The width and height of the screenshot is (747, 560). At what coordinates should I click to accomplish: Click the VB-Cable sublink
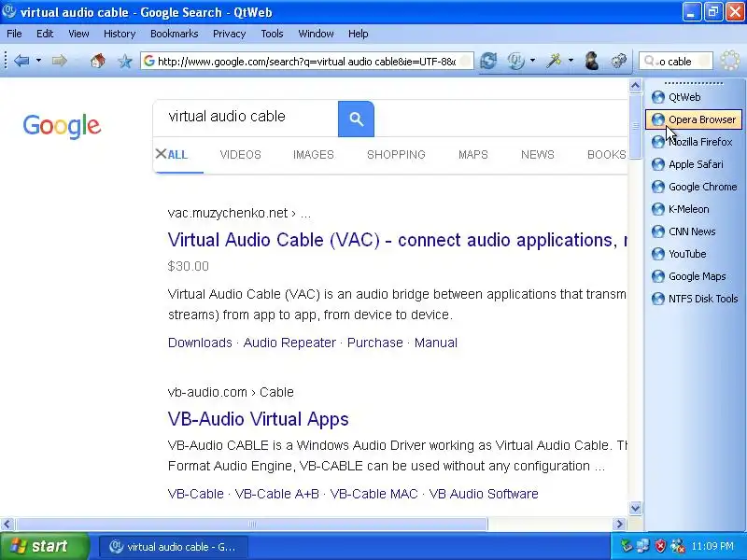196,494
